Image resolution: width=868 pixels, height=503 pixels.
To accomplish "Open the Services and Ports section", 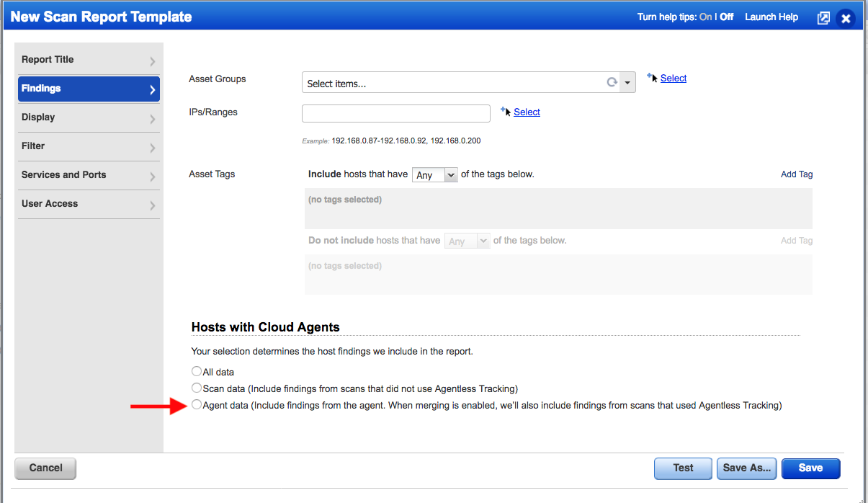I will tap(88, 174).
